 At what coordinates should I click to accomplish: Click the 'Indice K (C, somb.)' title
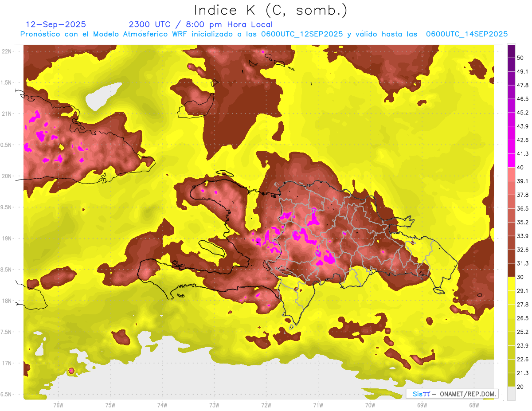click(270, 10)
